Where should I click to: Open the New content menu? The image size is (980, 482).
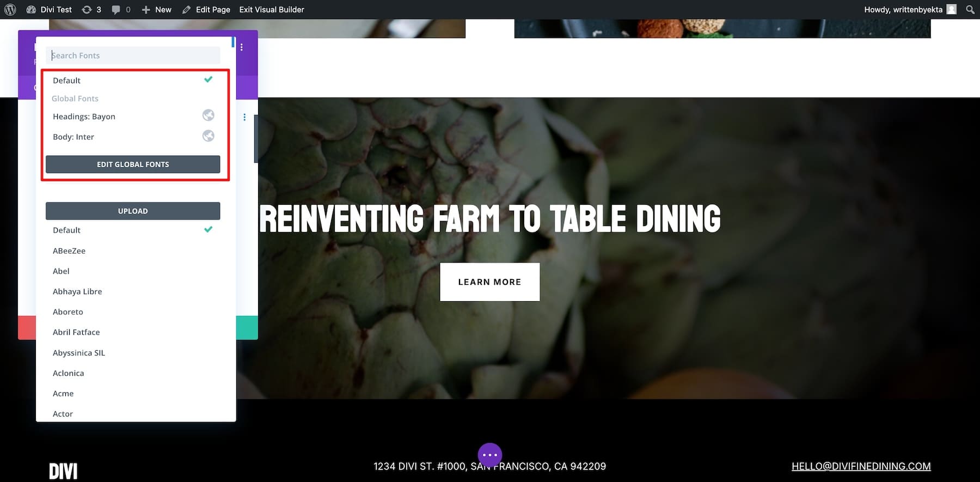(157, 9)
